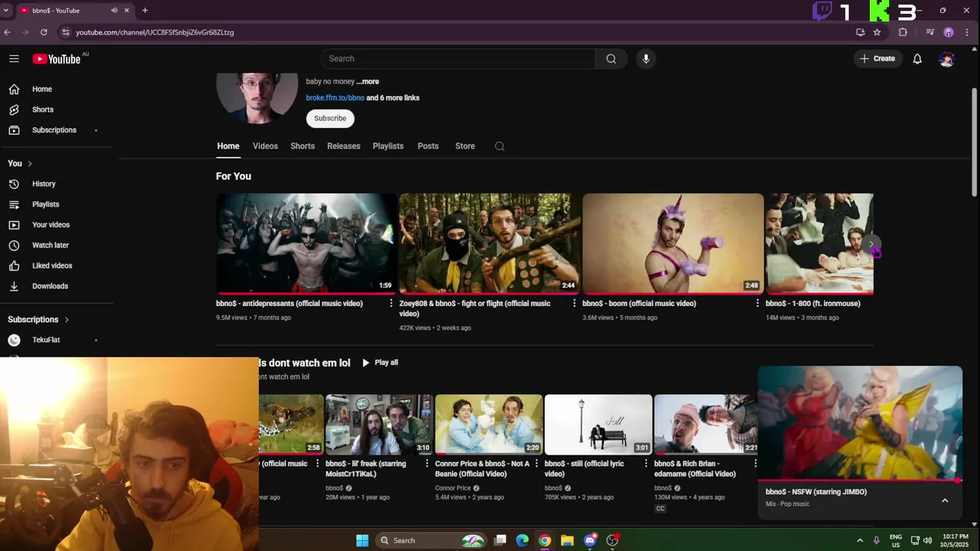Viewport: 980px width, 551px height.
Task: Click the search magnifier button
Action: 611,59
